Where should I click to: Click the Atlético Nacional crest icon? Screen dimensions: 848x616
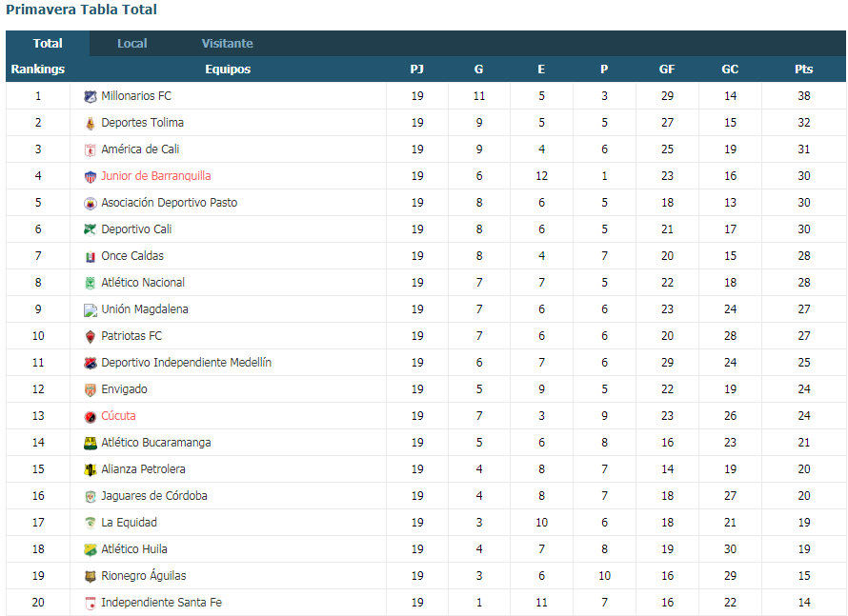[91, 283]
